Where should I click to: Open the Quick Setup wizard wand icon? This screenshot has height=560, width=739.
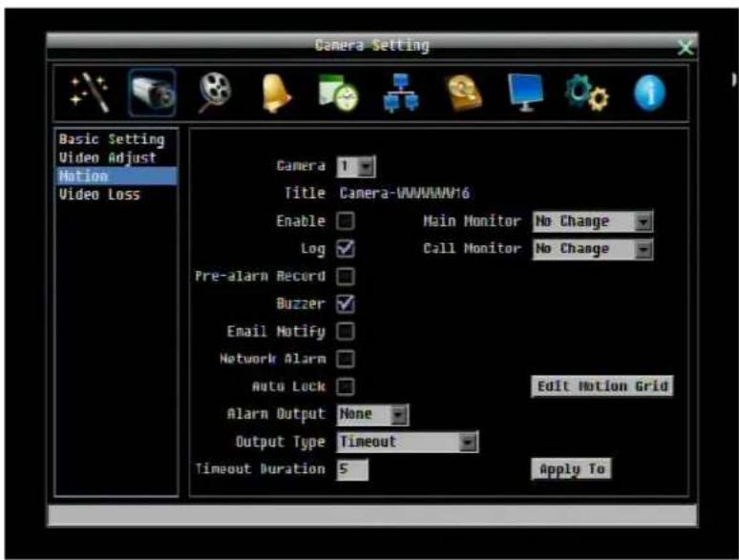pyautogui.click(x=90, y=93)
